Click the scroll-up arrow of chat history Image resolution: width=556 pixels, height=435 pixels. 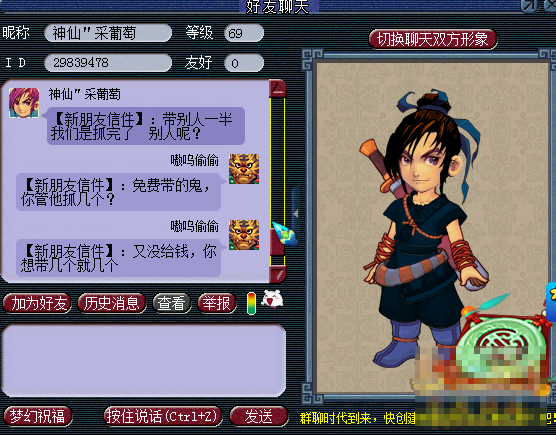point(278,88)
